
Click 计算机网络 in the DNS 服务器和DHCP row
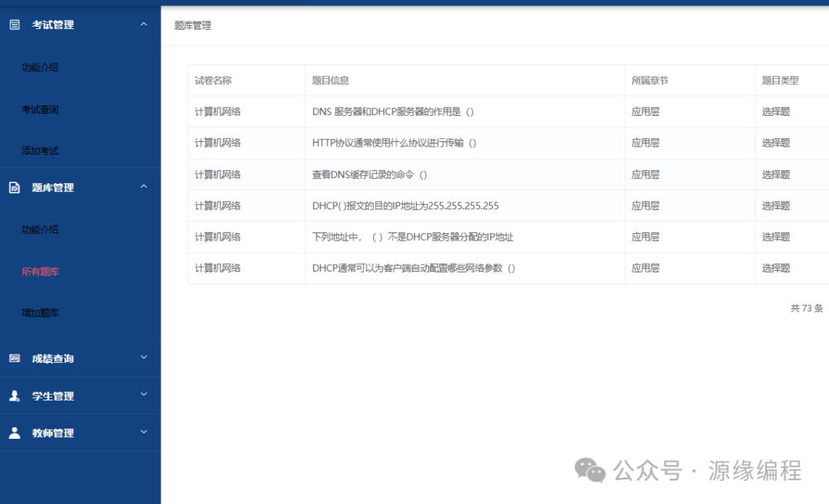pyautogui.click(x=218, y=111)
